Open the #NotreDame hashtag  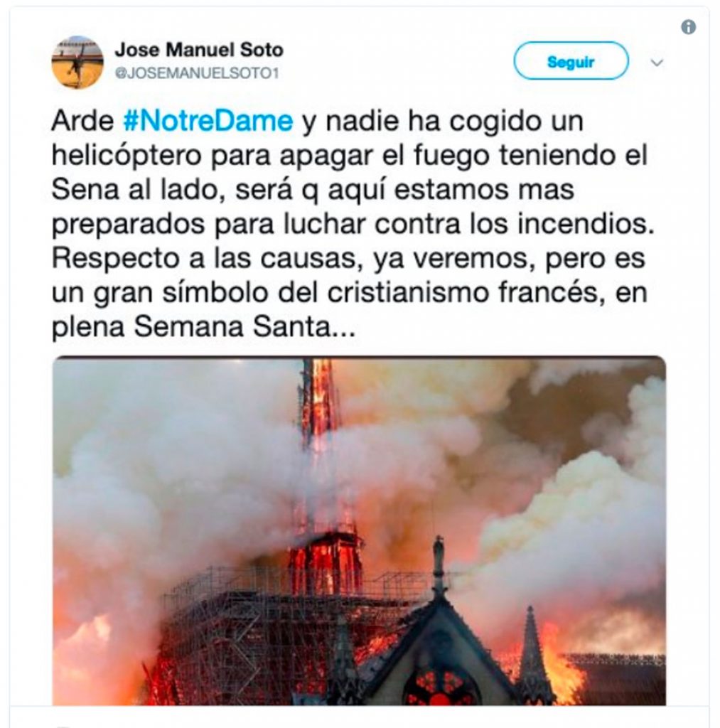point(208,121)
